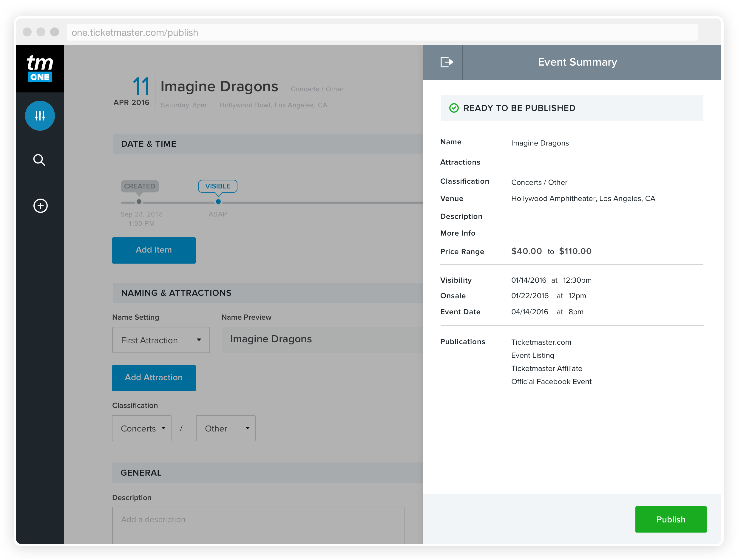Click the $110.00 maximum price value
The image size is (738, 560).
click(x=575, y=251)
